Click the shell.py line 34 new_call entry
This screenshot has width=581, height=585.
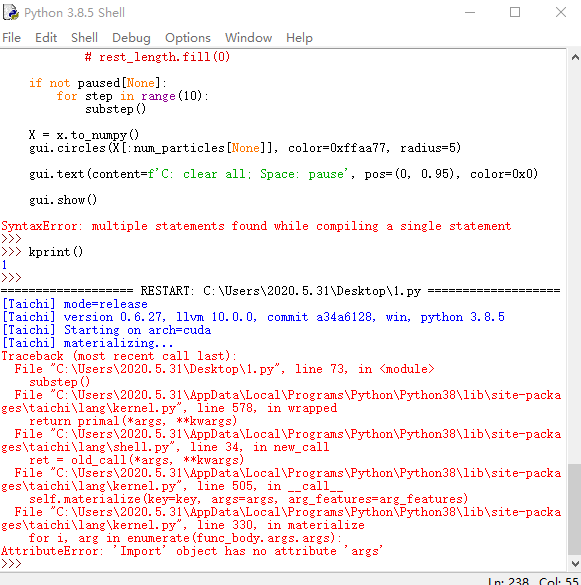point(281,441)
